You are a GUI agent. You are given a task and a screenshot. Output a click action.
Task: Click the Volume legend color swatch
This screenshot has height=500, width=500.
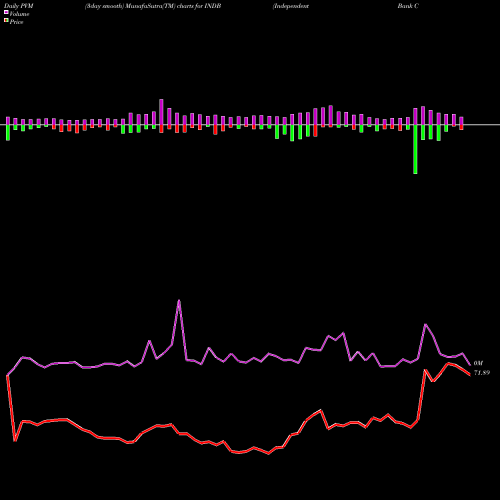coord(6,13)
